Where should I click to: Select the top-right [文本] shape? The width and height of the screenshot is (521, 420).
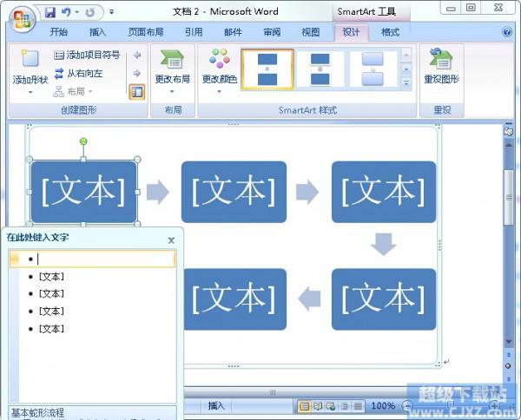tap(384, 192)
